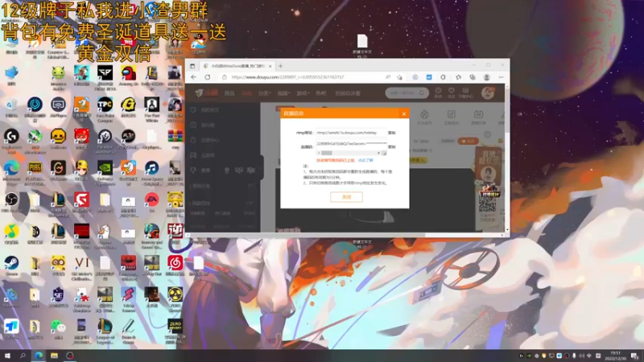
Task: Open 直播 in Douyu navigation
Action: coord(246,93)
